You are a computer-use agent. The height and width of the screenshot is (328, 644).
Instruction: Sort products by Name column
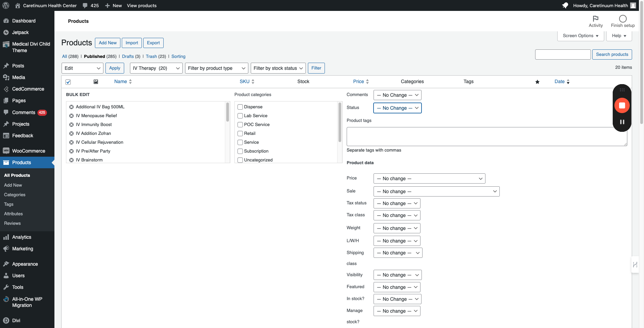point(123,82)
